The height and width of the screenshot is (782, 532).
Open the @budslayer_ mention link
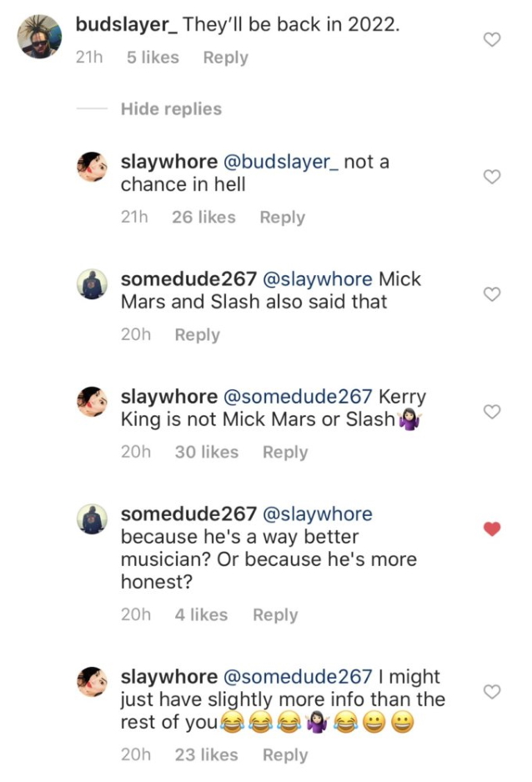(281, 162)
